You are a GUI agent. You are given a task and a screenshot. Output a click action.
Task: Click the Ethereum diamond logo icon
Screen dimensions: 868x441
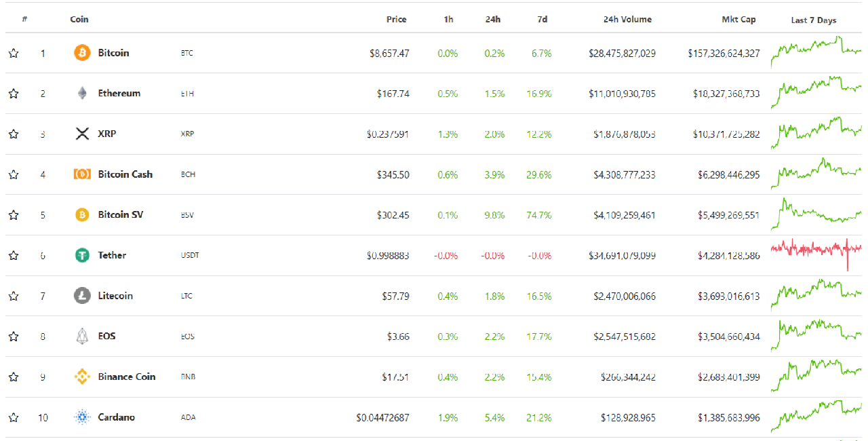pos(82,93)
